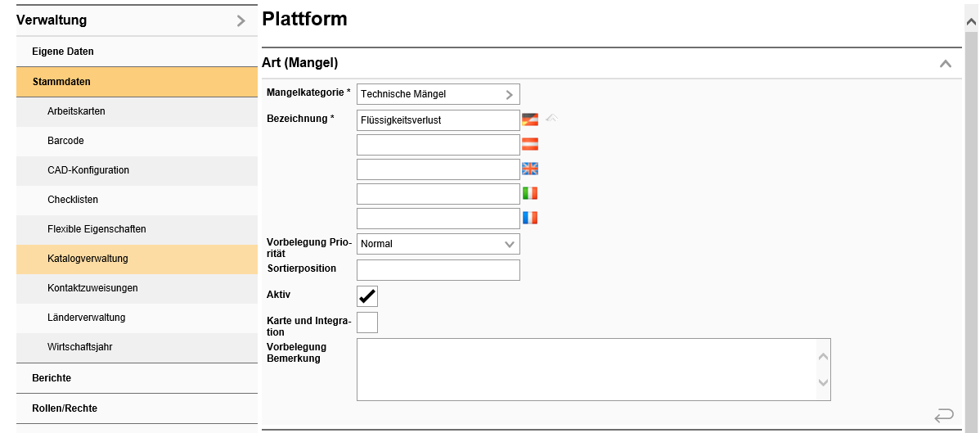Click the return arrow icon at bottom right
980x433 pixels.
coord(944,415)
